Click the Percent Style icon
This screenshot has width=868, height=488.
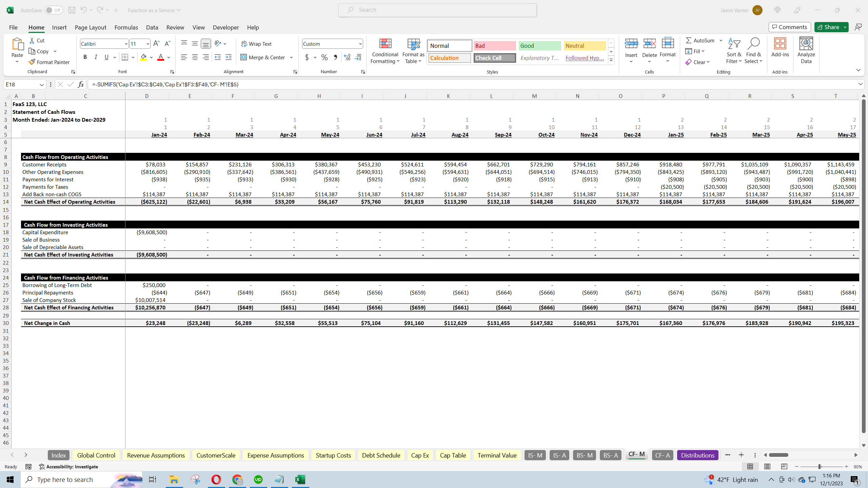tap(324, 57)
